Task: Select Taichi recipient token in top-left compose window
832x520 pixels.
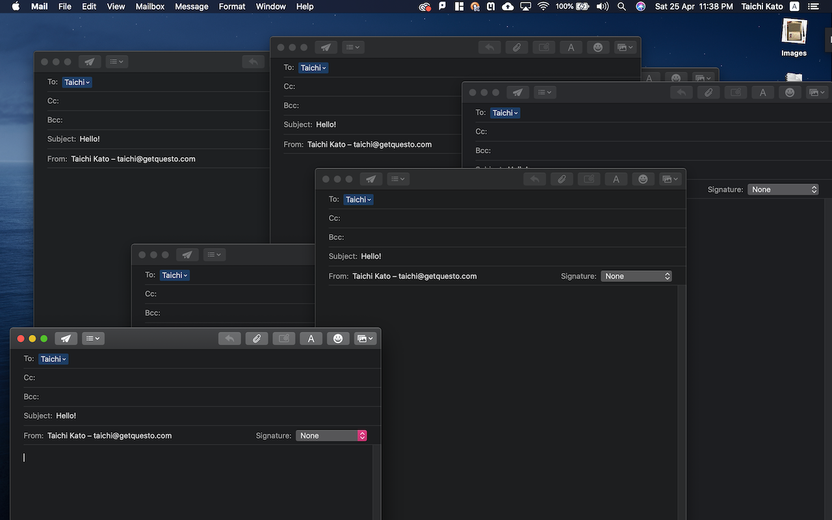Action: (x=77, y=82)
